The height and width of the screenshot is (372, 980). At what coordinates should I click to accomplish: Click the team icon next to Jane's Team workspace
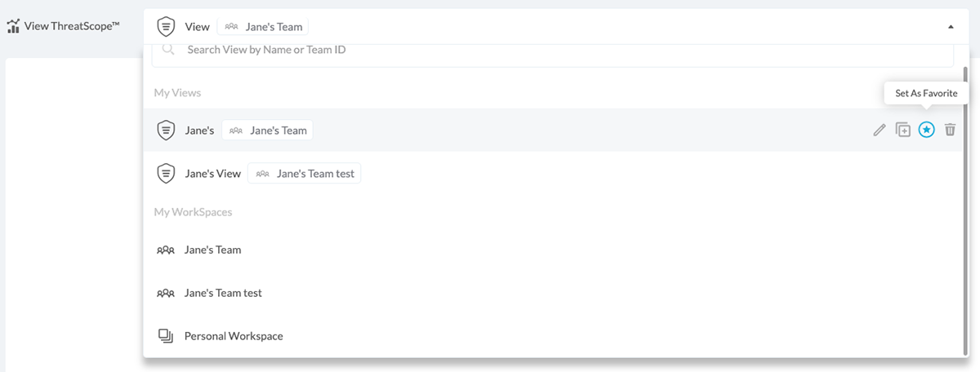[x=165, y=250]
